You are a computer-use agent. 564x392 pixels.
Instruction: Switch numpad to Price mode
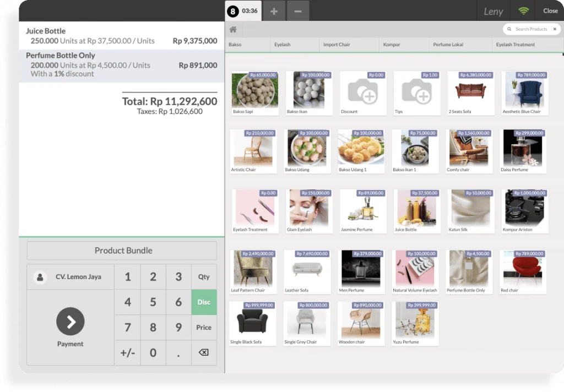click(x=204, y=327)
